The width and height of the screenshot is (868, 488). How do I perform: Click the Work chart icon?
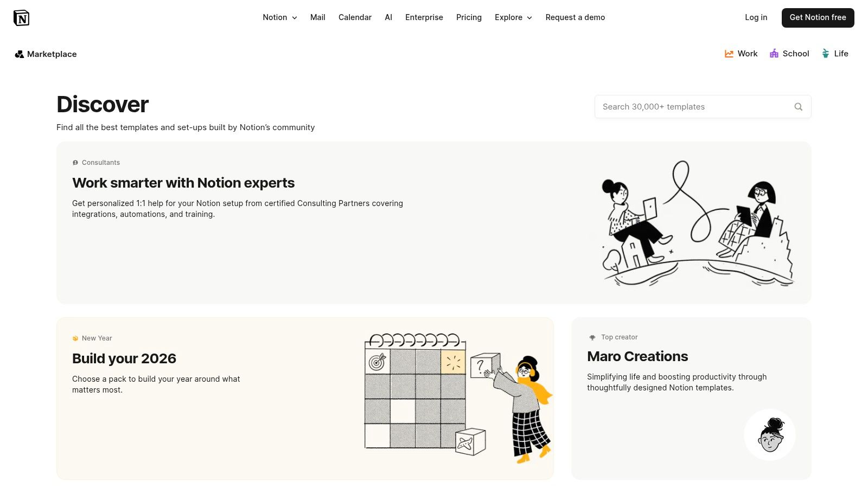[729, 53]
